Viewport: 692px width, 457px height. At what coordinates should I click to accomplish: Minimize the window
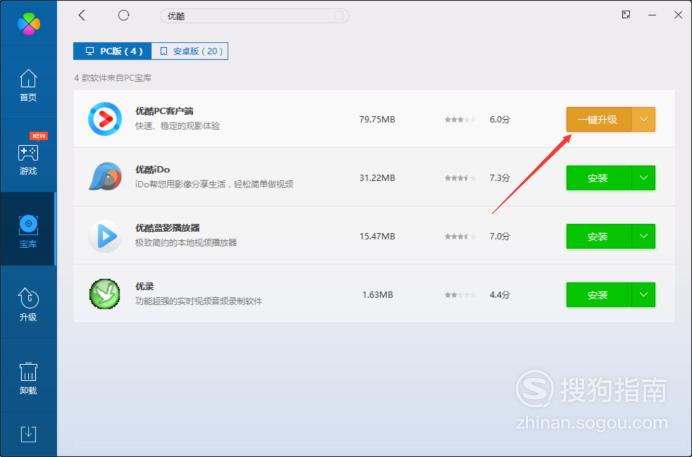652,15
